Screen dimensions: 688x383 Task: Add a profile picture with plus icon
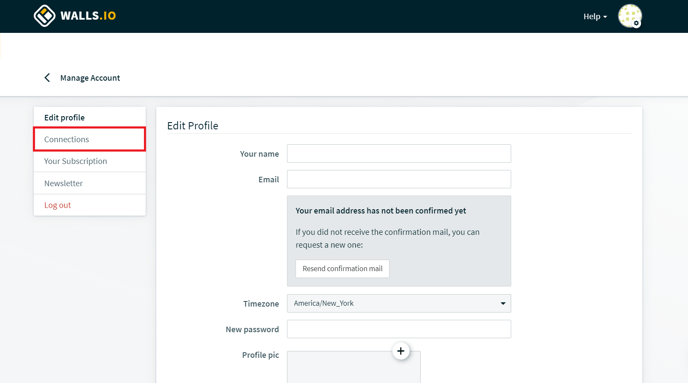pos(401,351)
